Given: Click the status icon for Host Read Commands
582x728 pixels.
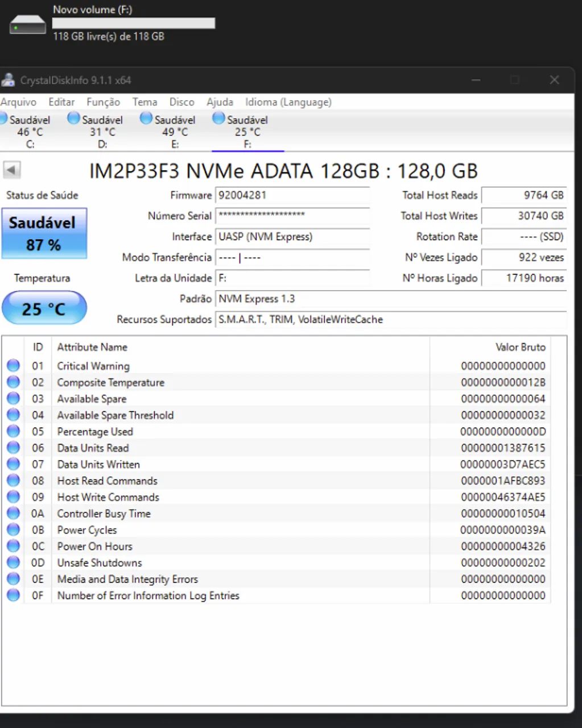Looking at the screenshot, I should [x=13, y=481].
